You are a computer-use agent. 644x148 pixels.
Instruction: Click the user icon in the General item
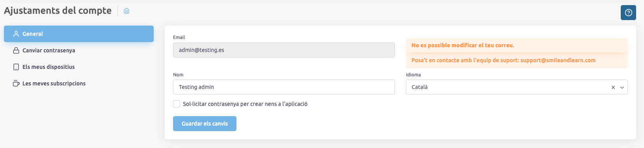(16, 34)
